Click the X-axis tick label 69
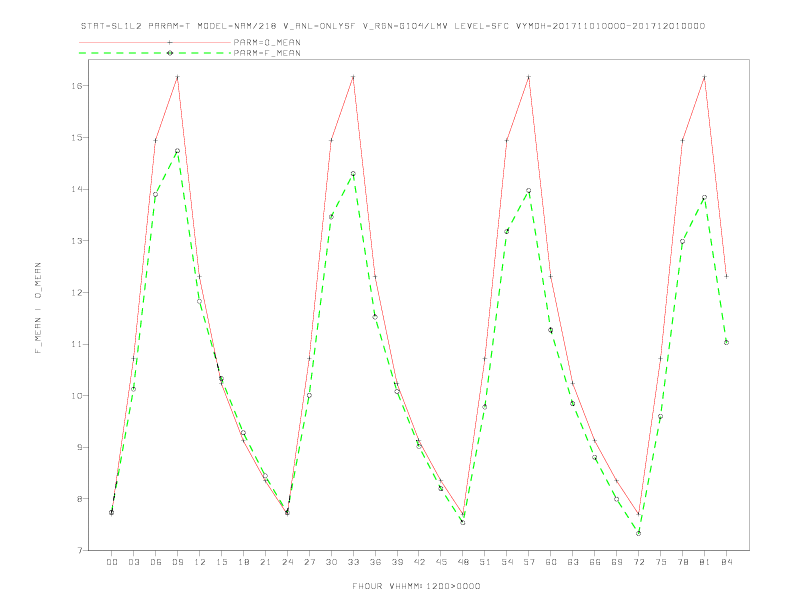 617,562
